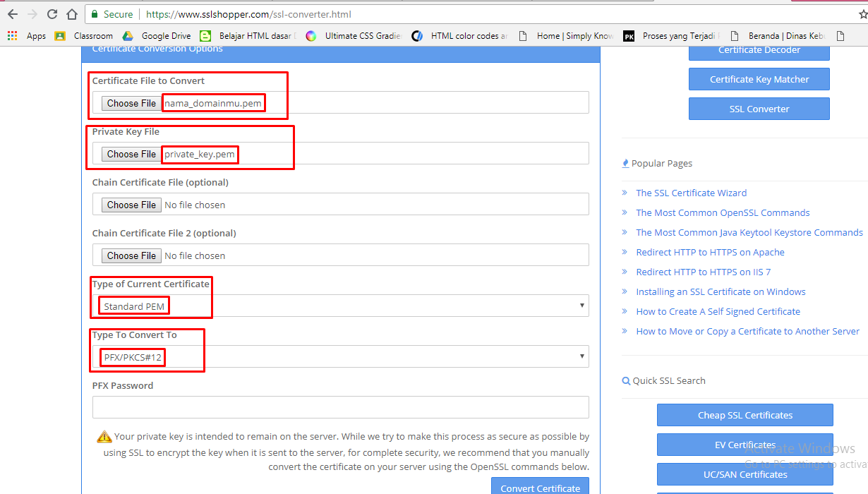
Task: Choose file for Private Key File
Action: 131,154
